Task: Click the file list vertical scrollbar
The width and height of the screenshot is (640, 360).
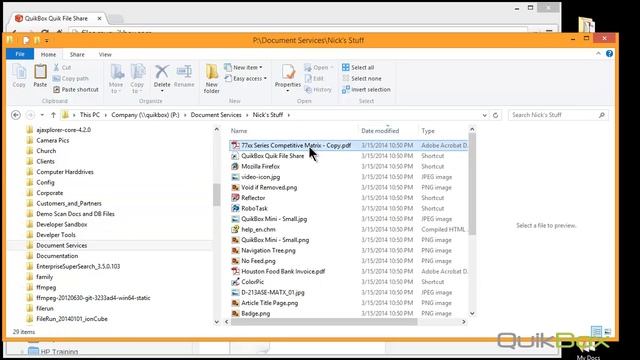Action: [x=472, y=184]
